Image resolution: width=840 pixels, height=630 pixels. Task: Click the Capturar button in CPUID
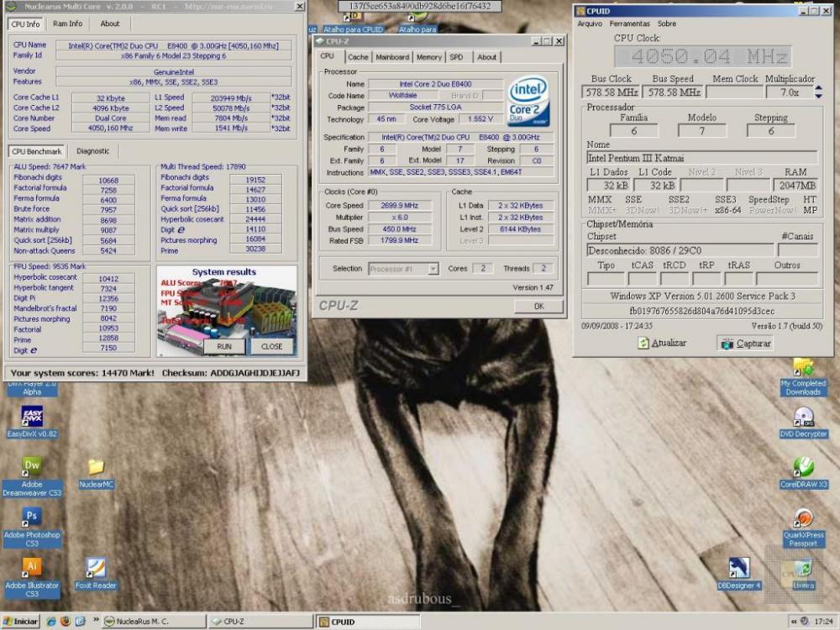click(745, 343)
